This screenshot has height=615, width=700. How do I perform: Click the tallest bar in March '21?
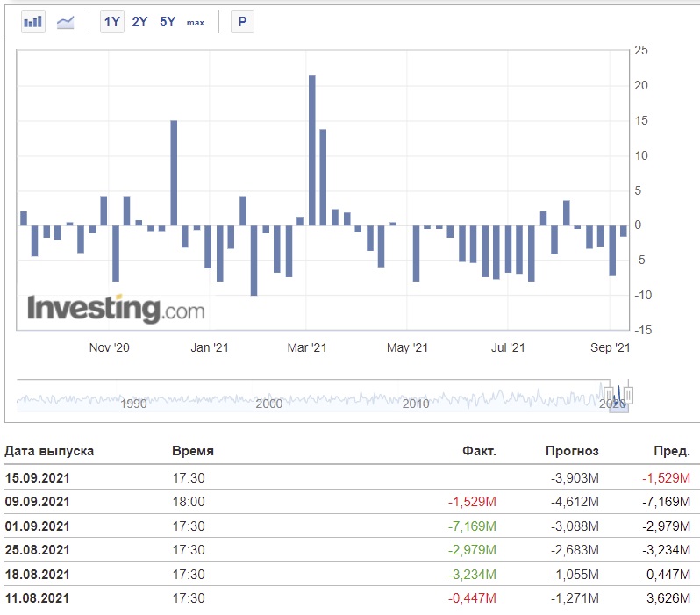pyautogui.click(x=312, y=151)
